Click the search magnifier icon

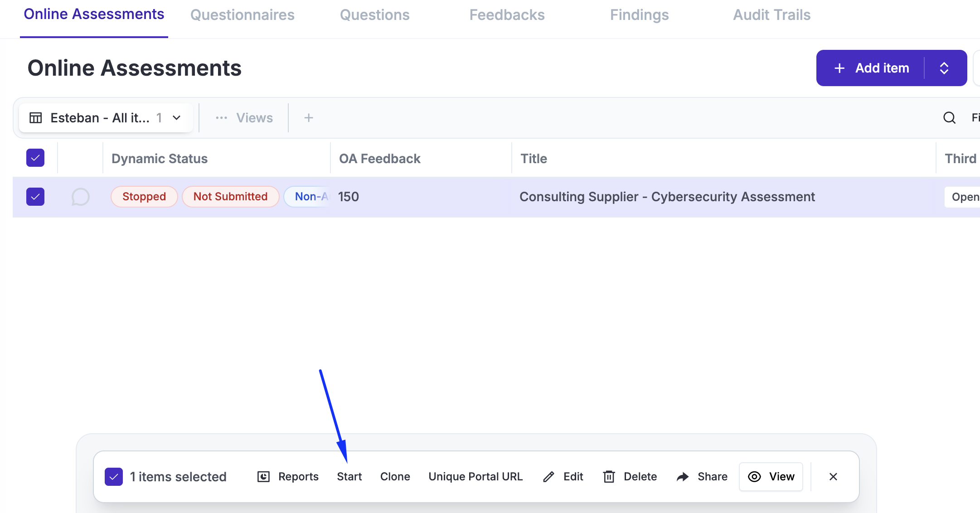pos(949,118)
